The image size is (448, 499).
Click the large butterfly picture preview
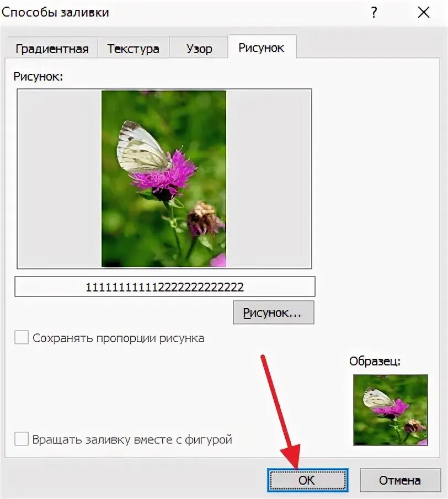pos(164,179)
